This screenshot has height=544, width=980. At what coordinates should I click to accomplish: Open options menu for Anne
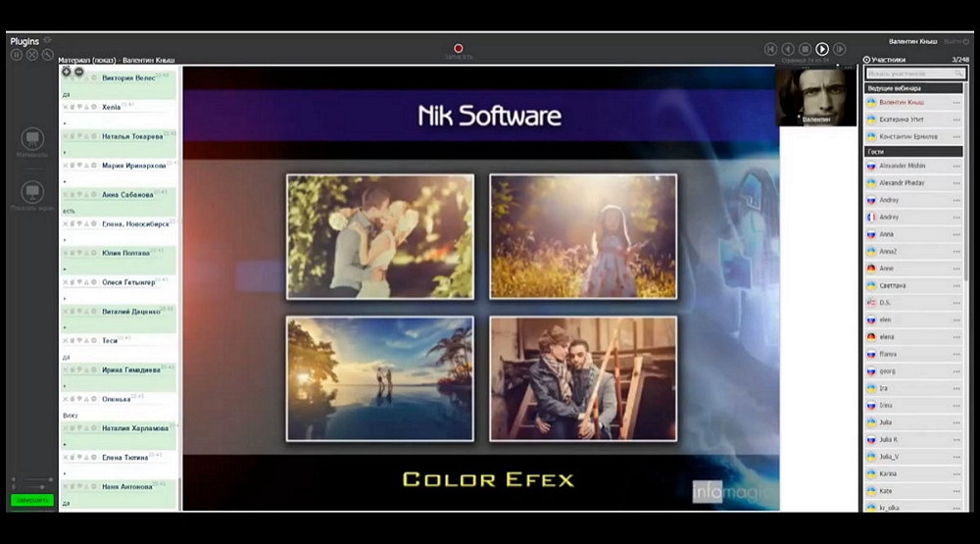coord(956,269)
